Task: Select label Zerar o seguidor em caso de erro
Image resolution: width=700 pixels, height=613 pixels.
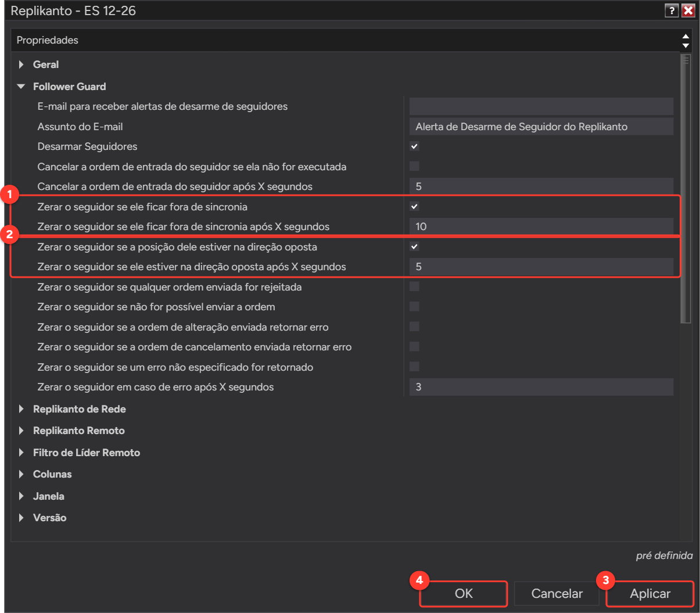Action: click(x=156, y=387)
